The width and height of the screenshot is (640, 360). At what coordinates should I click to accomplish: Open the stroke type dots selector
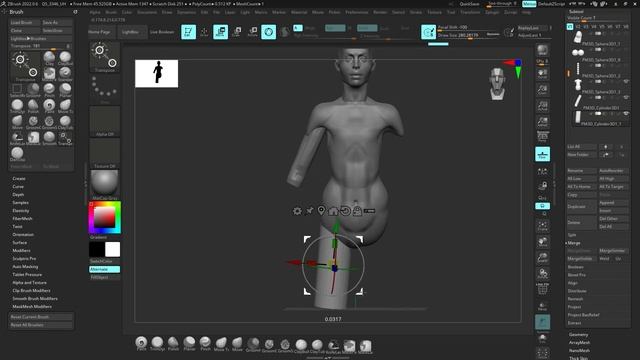[104, 89]
